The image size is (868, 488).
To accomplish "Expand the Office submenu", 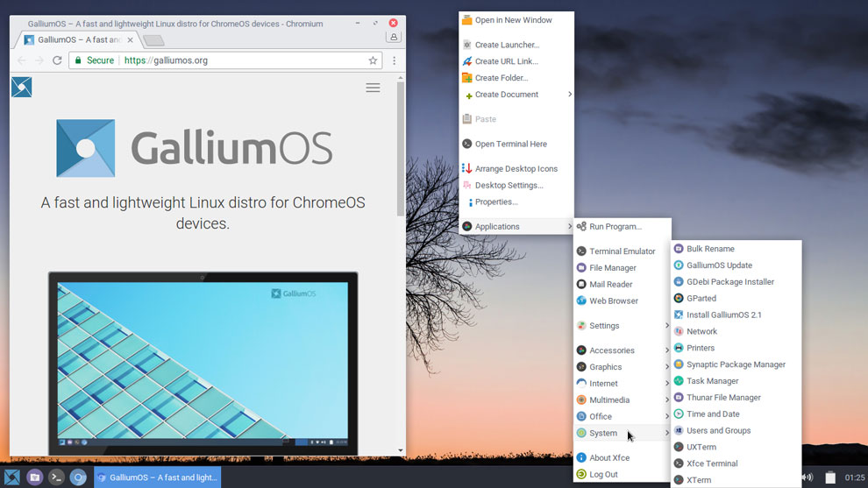I will point(623,416).
